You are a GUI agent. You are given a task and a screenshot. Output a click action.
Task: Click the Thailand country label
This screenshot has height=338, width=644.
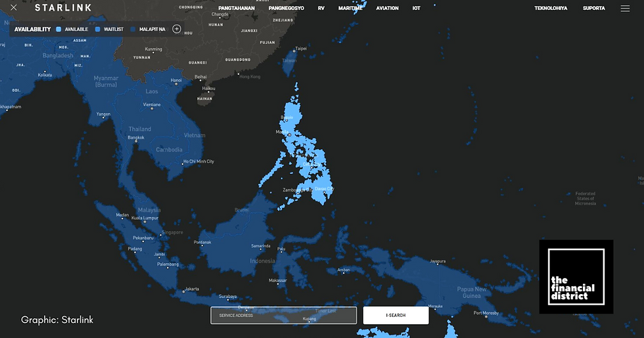139,129
